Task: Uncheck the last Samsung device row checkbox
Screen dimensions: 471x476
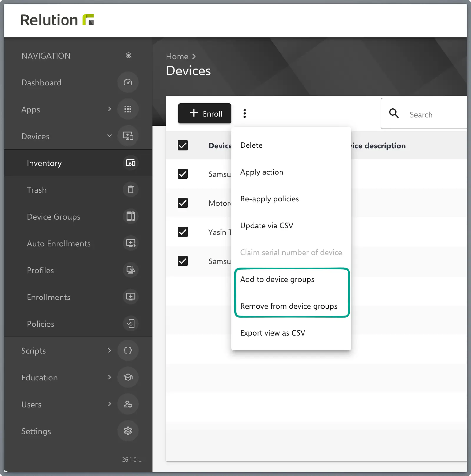Action: tap(183, 261)
